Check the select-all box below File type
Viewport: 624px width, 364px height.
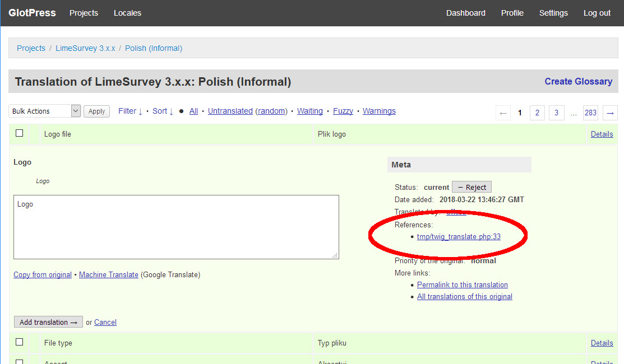(x=20, y=361)
